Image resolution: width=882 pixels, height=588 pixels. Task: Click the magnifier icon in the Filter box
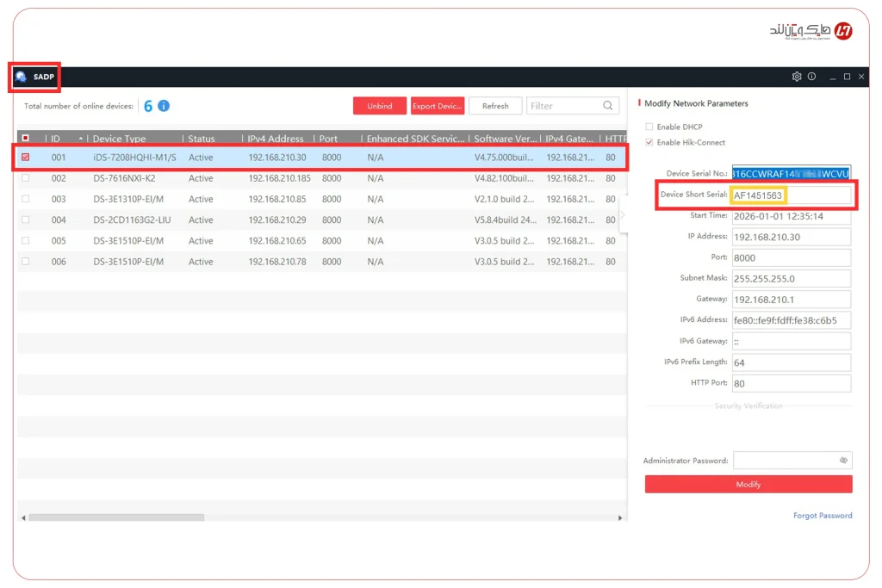607,105
